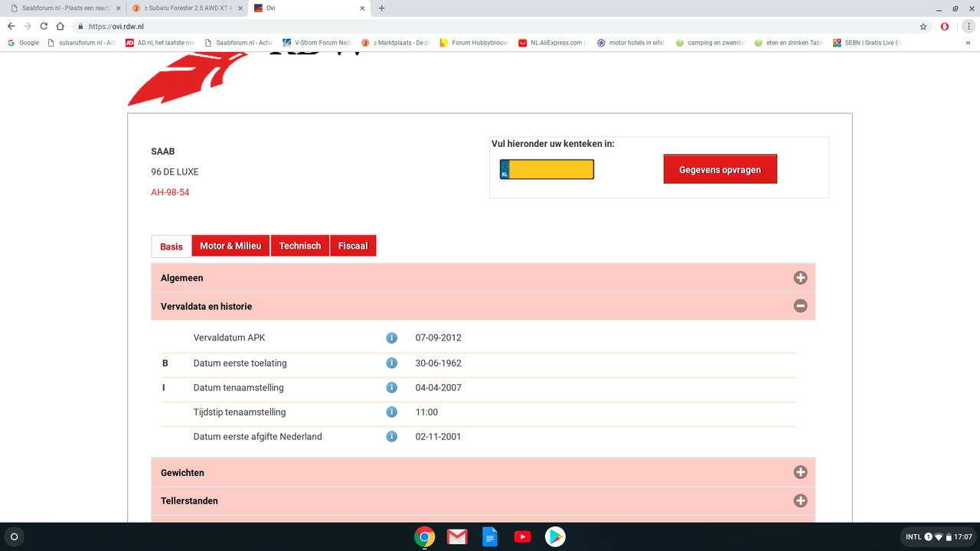The image size is (980, 551).
Task: Select the Basis tab
Action: [171, 246]
